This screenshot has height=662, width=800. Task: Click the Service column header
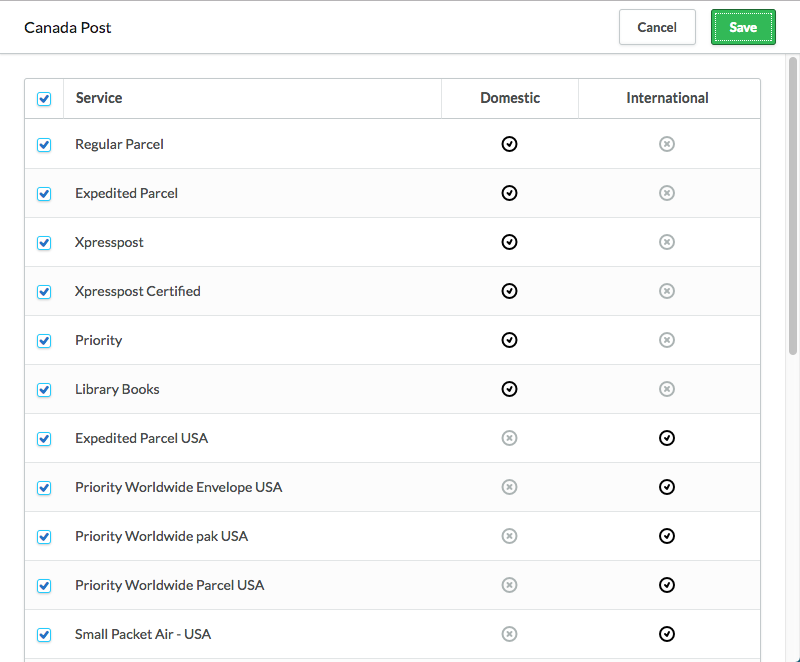(x=99, y=98)
